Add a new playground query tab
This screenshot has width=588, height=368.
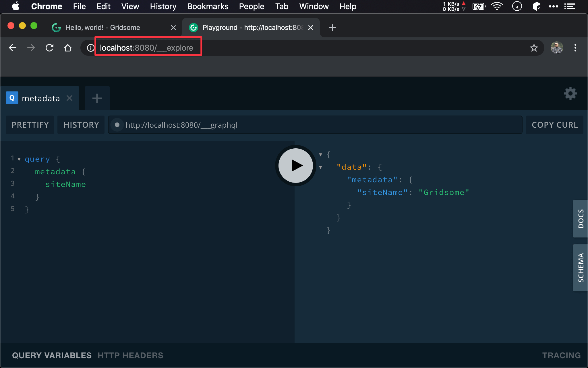(x=97, y=98)
